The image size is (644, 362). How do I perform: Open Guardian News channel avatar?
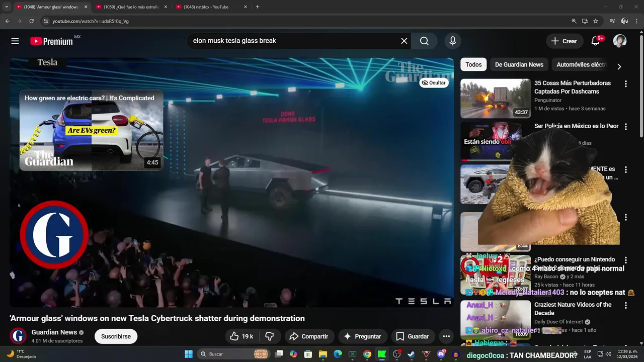coord(18,336)
